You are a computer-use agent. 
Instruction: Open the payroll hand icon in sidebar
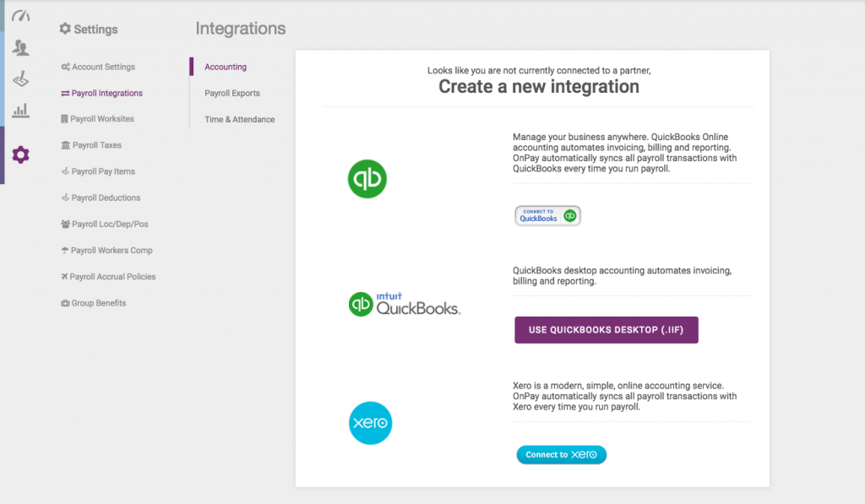20,79
